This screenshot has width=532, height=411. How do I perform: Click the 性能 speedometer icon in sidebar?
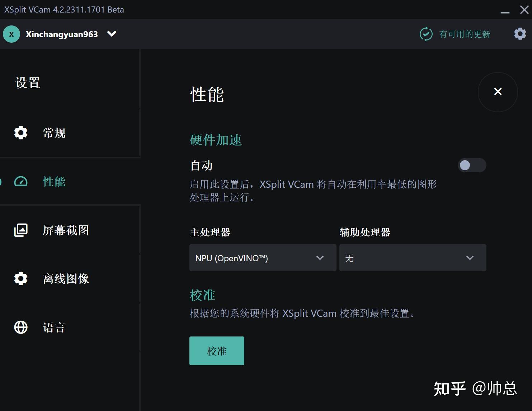pyautogui.click(x=21, y=181)
